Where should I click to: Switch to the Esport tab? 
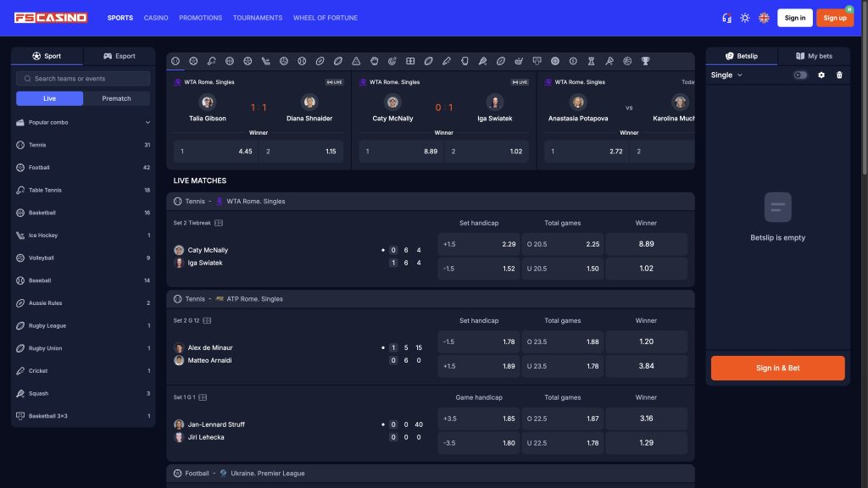tap(119, 56)
